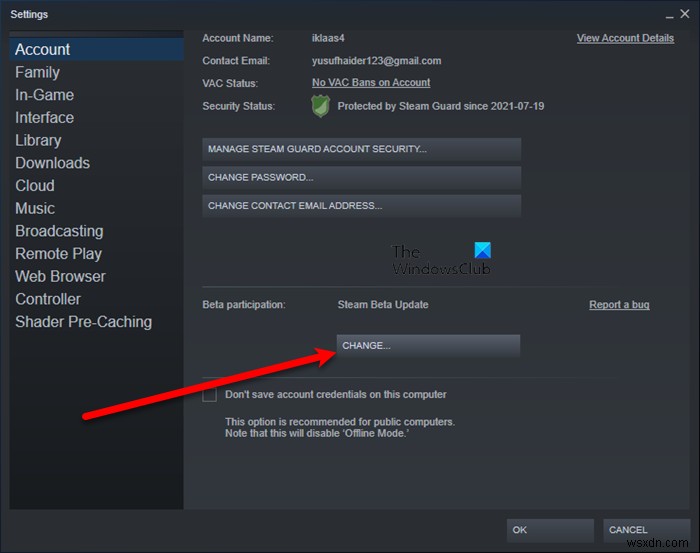Click the Change Password button

click(362, 178)
